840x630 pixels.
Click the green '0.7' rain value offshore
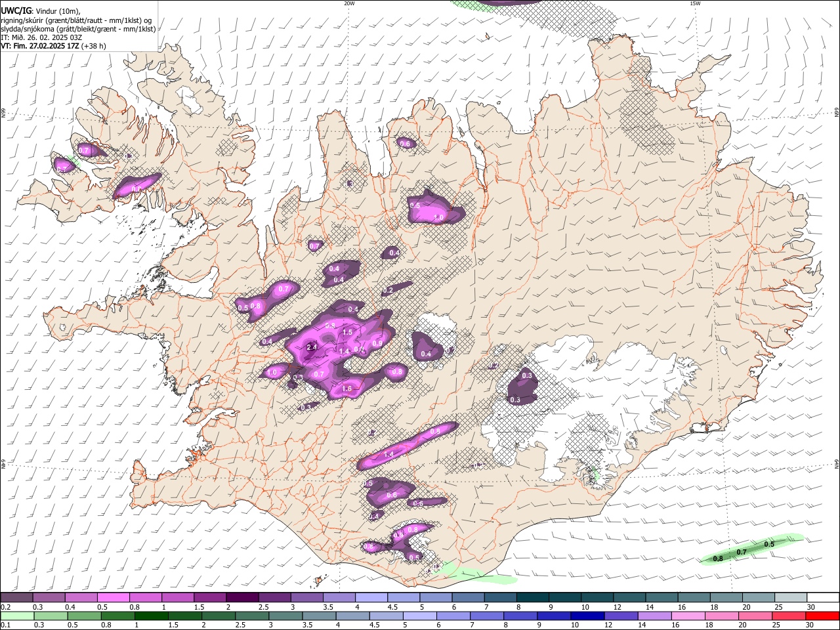[x=742, y=552]
